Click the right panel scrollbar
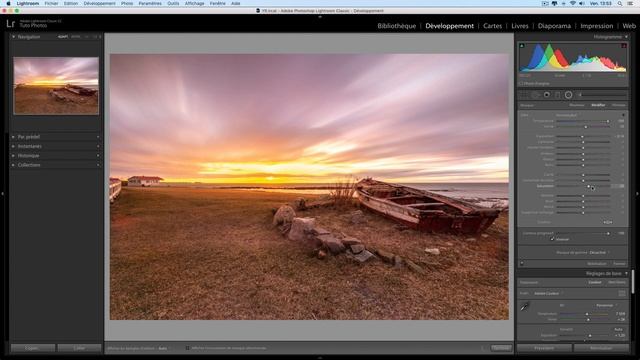Screen dimensions: 640x360 633,282
